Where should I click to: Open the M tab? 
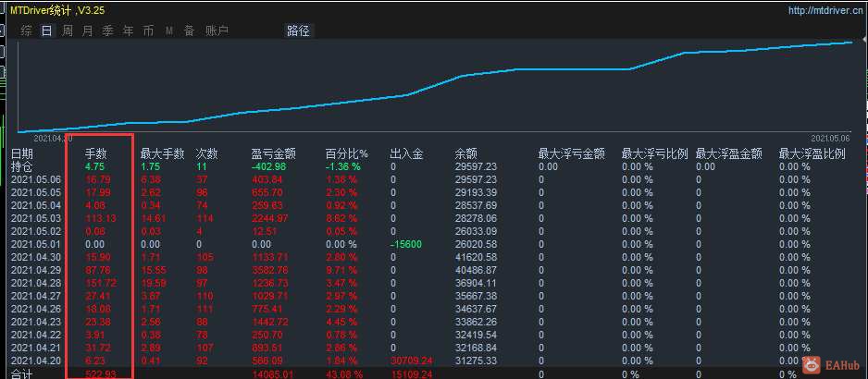pyautogui.click(x=168, y=31)
